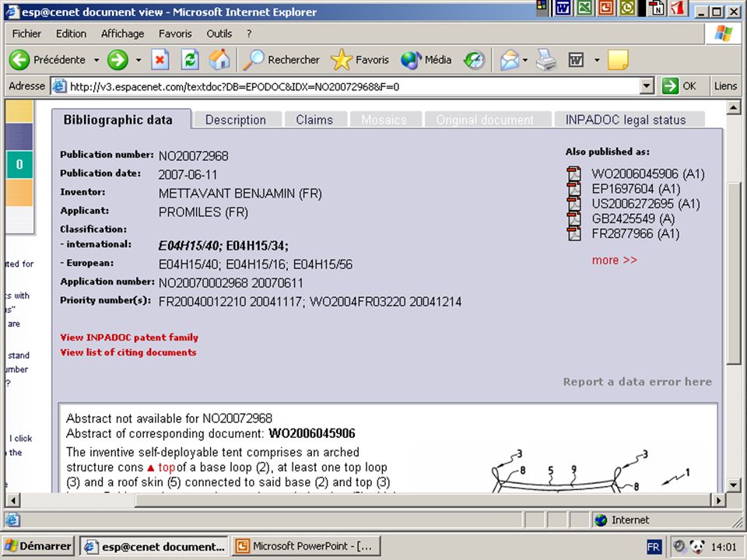Screen dimensions: 747x560
Task: Click the vertical scrollbar down arrow
Action: pos(734,485)
